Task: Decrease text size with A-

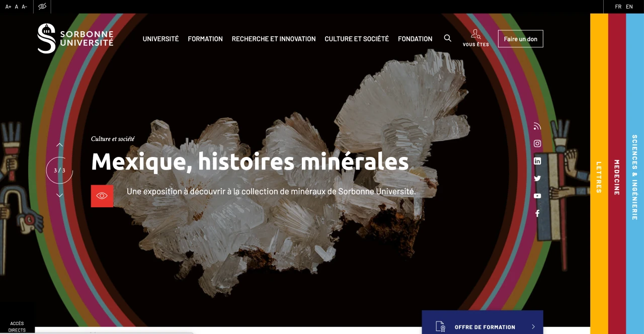Action: tap(24, 7)
